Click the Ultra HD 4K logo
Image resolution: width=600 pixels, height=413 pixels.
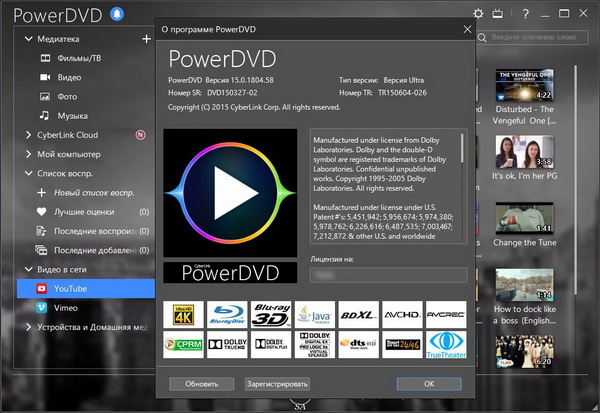click(x=183, y=315)
